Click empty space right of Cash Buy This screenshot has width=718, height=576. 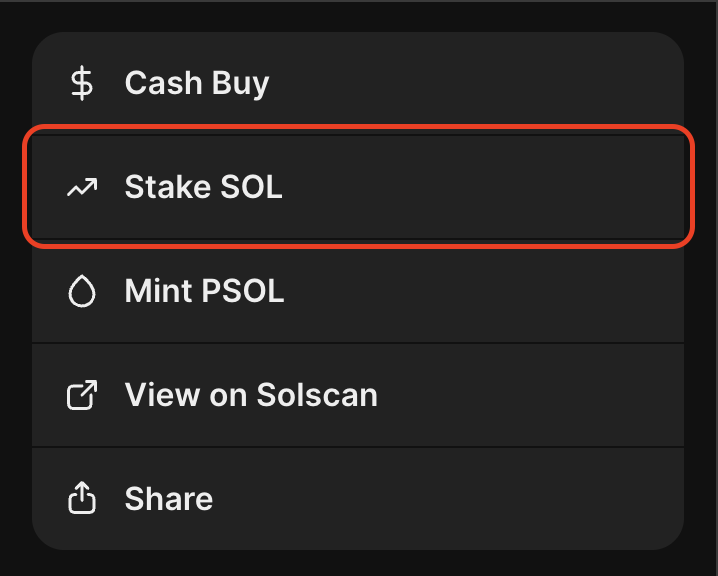(500, 84)
